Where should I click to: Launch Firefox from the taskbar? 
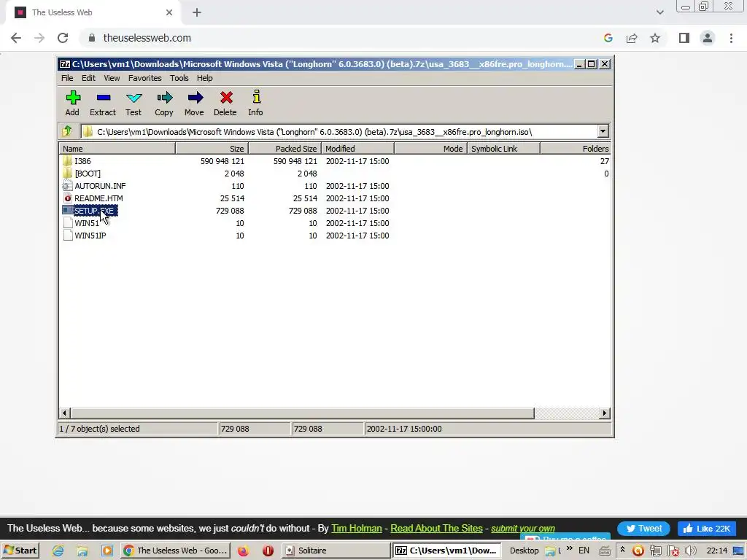click(x=244, y=551)
